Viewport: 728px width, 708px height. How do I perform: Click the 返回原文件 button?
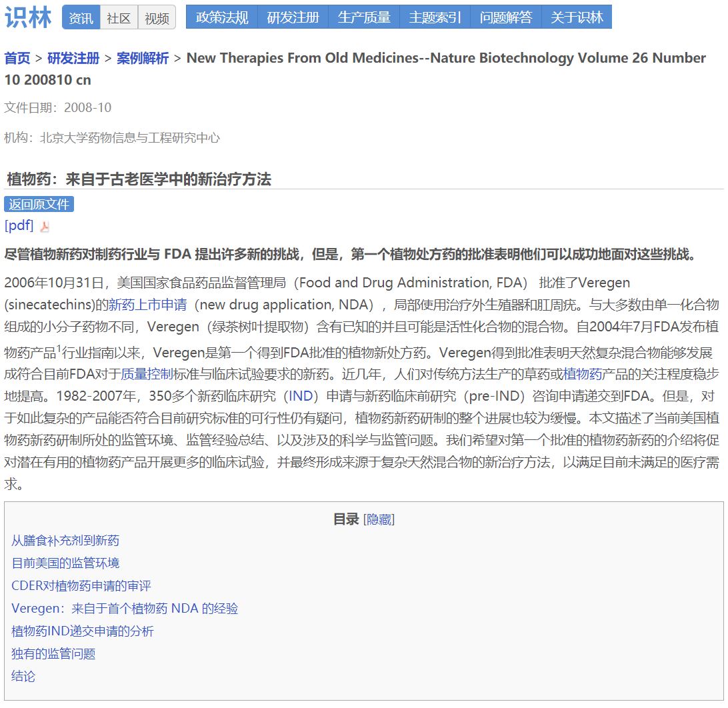point(39,204)
